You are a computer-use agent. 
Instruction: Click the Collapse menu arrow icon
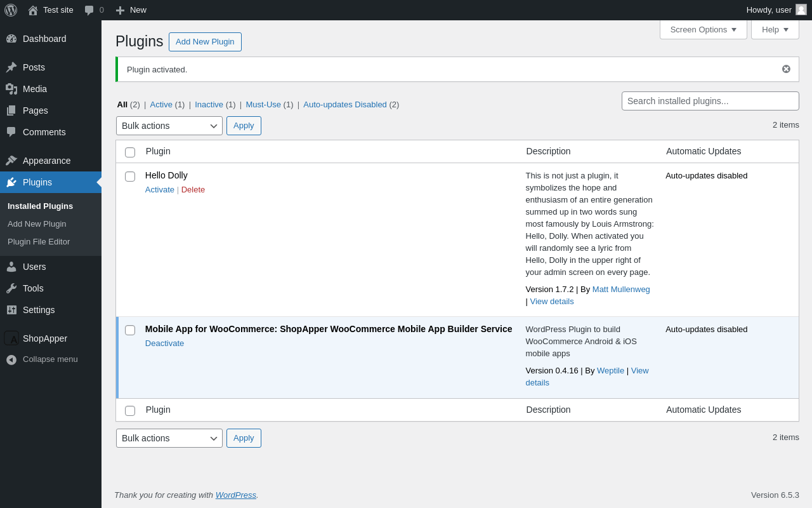[11, 359]
